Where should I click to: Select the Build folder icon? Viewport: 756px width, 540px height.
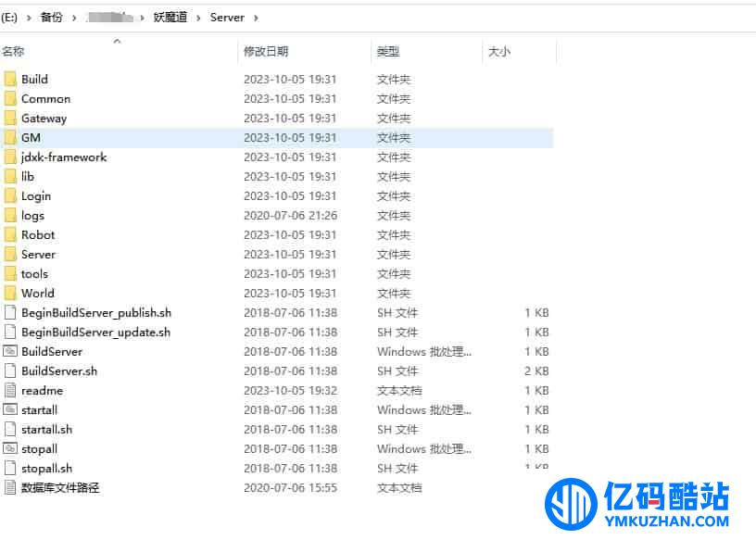click(10, 79)
